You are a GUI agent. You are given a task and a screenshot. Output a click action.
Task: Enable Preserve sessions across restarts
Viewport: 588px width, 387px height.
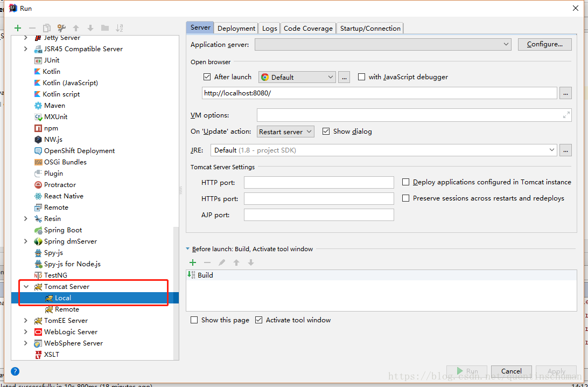(x=405, y=198)
